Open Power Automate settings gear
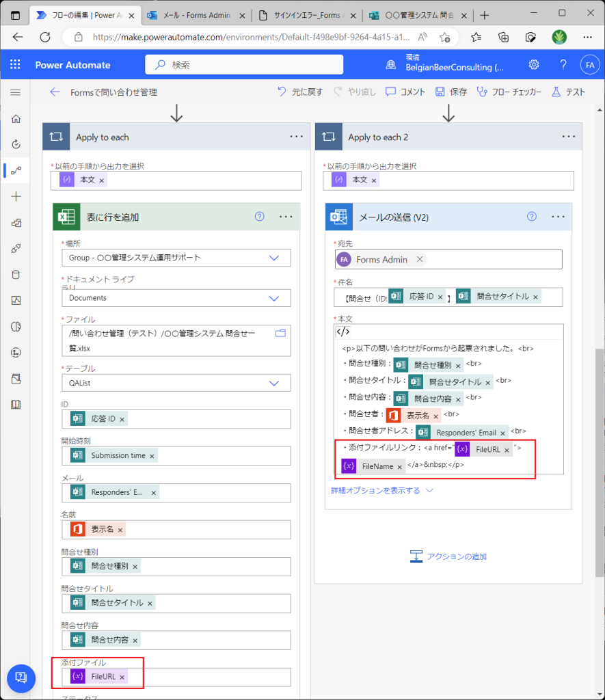Screen dimensions: 605x700 coord(533,65)
